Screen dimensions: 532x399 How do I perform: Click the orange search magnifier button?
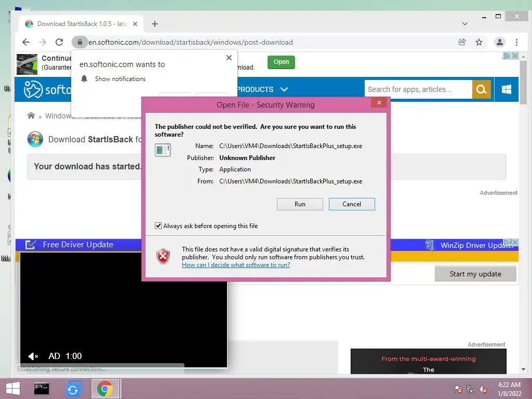[482, 89]
